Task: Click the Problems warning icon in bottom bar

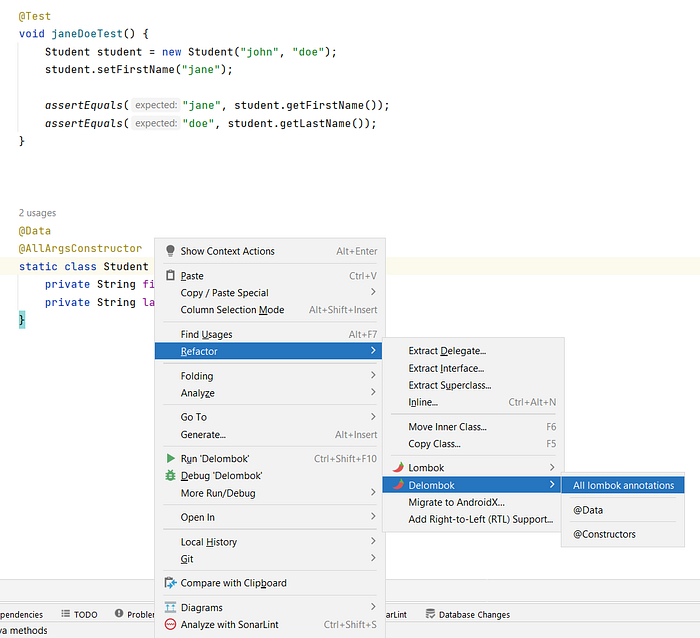Action: 119,613
